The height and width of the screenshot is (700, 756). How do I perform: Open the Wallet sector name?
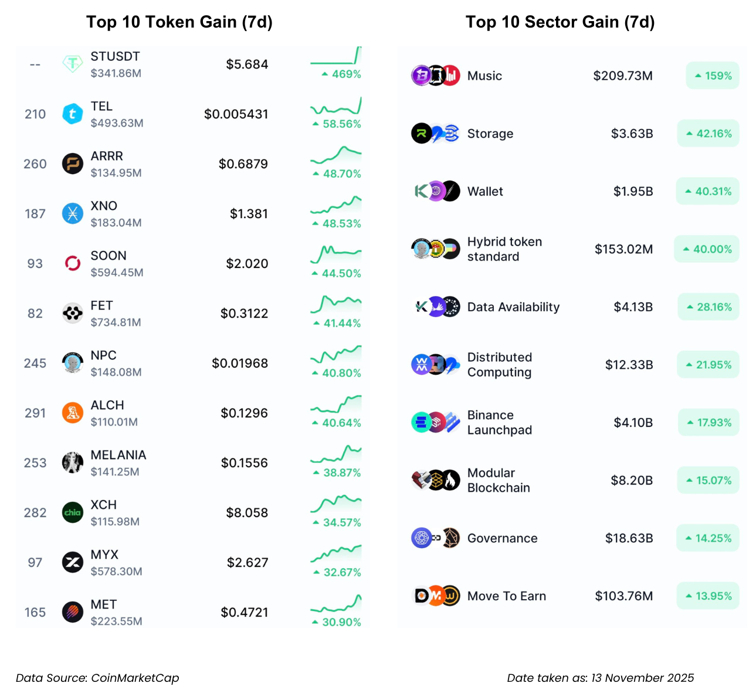coord(485,191)
